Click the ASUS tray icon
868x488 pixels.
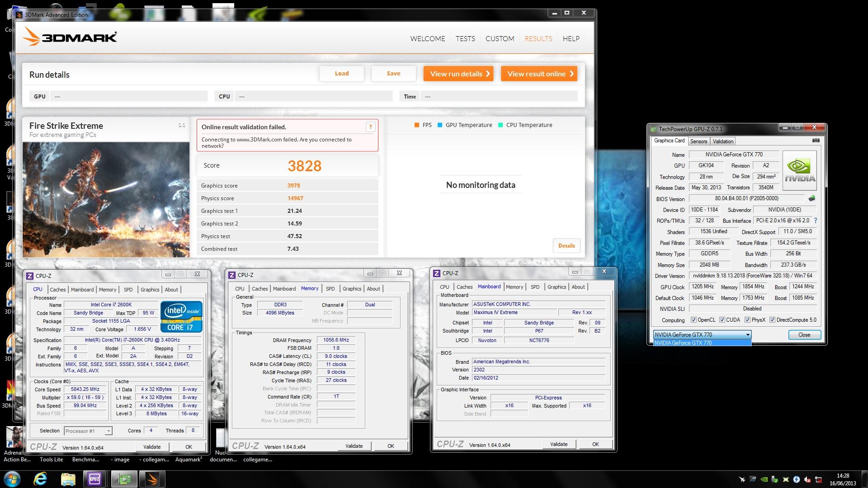[x=753, y=479]
